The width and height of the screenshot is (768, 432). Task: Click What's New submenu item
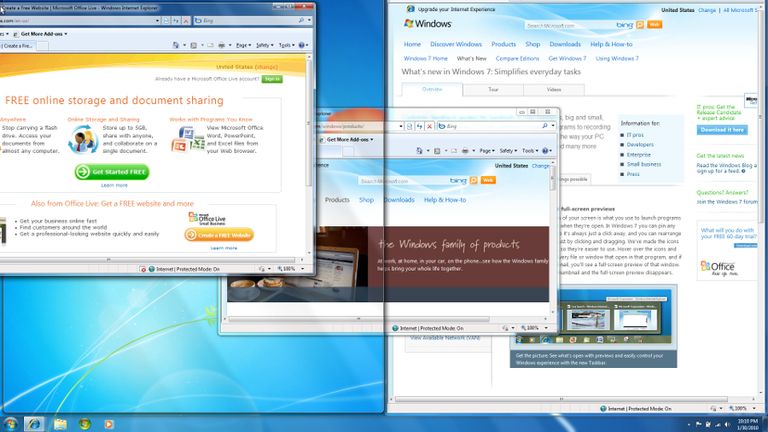click(x=471, y=58)
